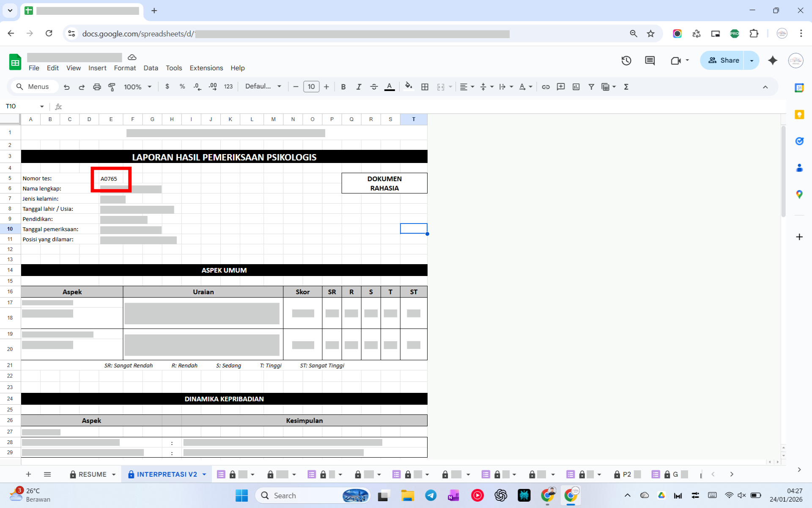
Task: Click the functions sigma icon
Action: 626,87
